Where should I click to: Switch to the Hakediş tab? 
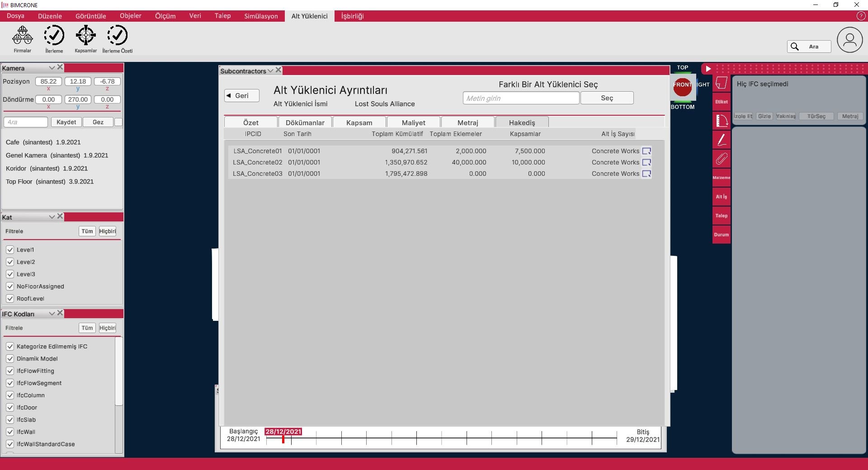click(x=522, y=122)
